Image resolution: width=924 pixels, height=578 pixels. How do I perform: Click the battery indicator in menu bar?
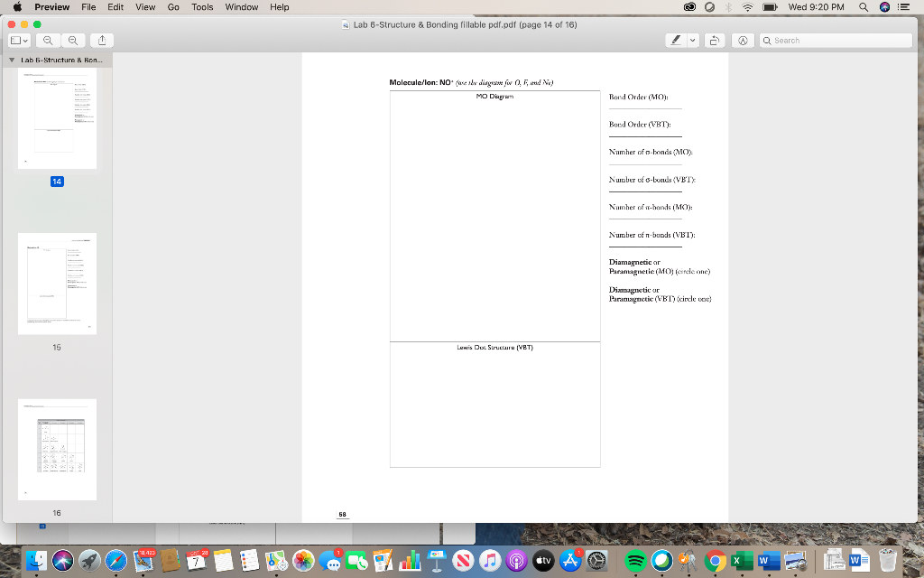[x=770, y=7]
